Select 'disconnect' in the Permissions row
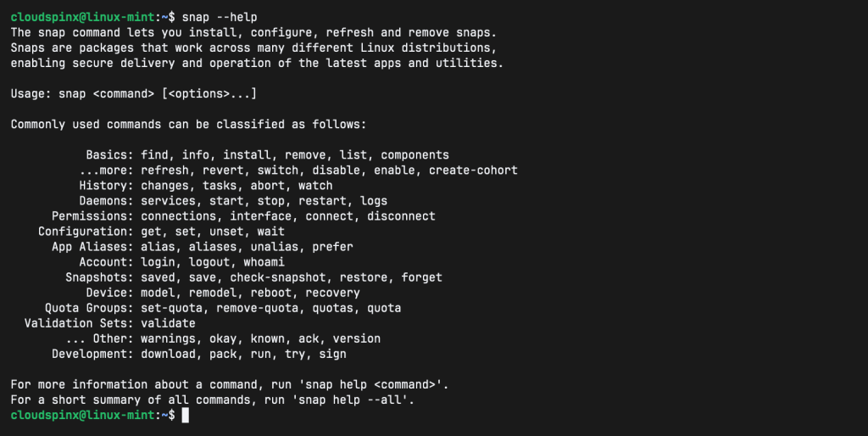The height and width of the screenshot is (436, 868). [x=401, y=216]
